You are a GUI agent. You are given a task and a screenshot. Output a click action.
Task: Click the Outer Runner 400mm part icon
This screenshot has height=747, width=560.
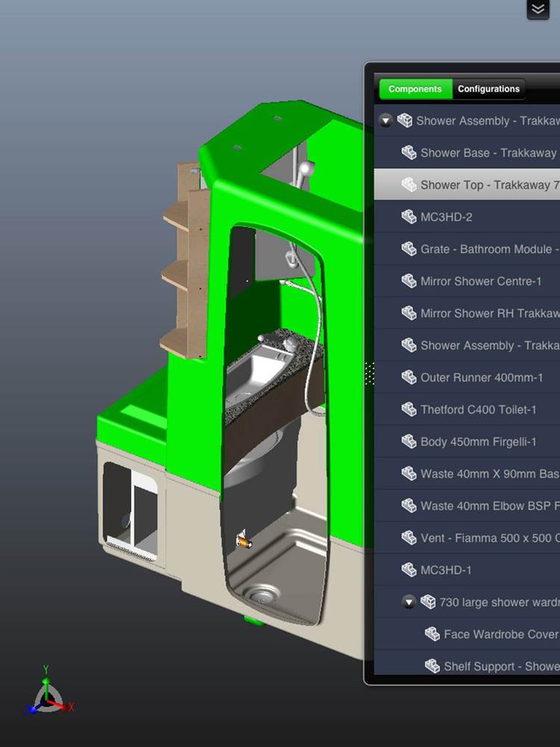(x=408, y=377)
